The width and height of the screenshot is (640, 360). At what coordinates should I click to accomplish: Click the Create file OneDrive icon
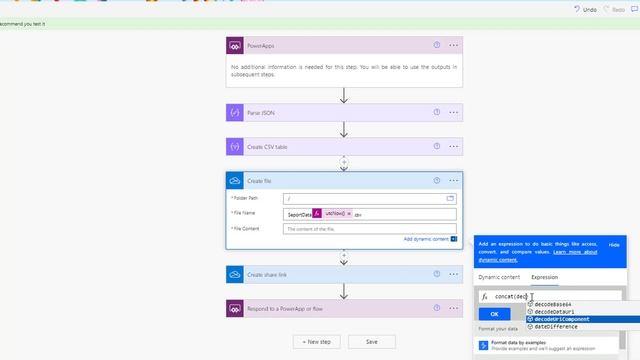click(x=235, y=181)
